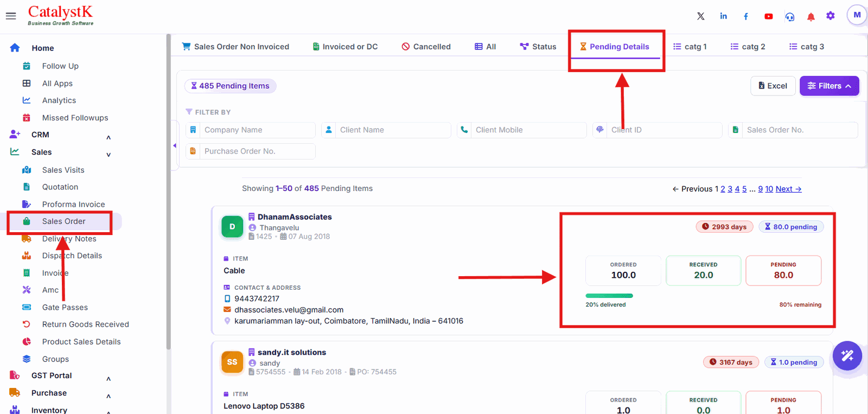
Task: Open the X (Twitter) social icon
Action: (701, 16)
